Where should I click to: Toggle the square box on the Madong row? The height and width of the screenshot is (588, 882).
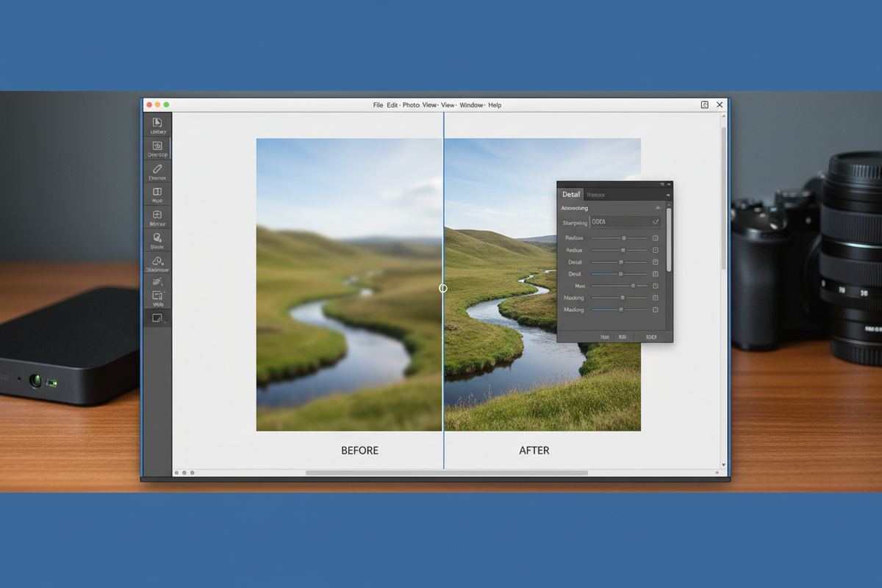pyautogui.click(x=655, y=309)
